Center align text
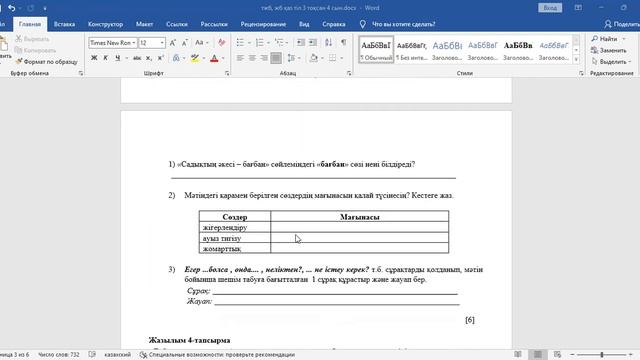This screenshot has width=640, height=360. click(x=252, y=58)
